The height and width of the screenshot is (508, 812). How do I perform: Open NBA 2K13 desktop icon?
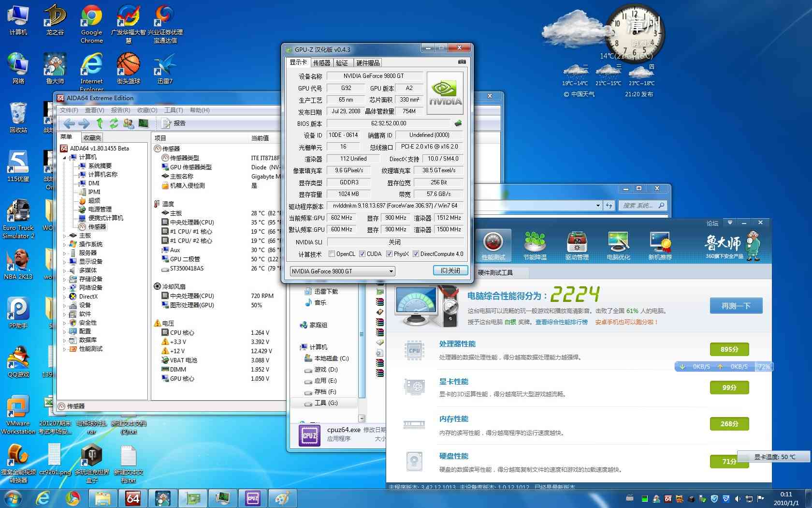click(x=18, y=264)
